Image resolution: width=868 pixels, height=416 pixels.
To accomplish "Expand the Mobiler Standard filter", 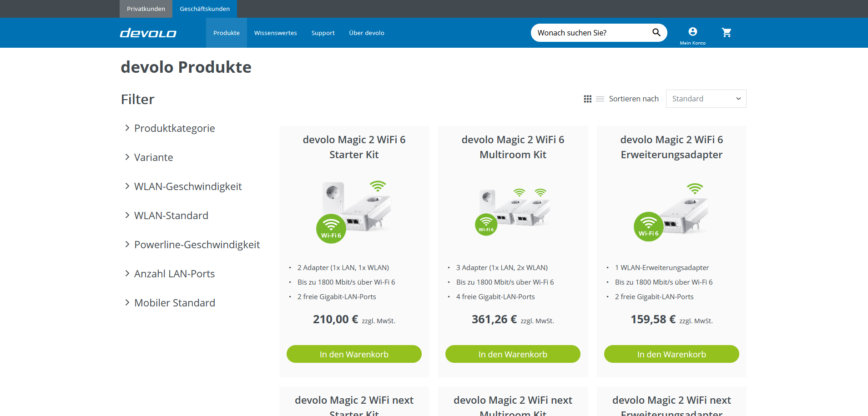I will (170, 303).
